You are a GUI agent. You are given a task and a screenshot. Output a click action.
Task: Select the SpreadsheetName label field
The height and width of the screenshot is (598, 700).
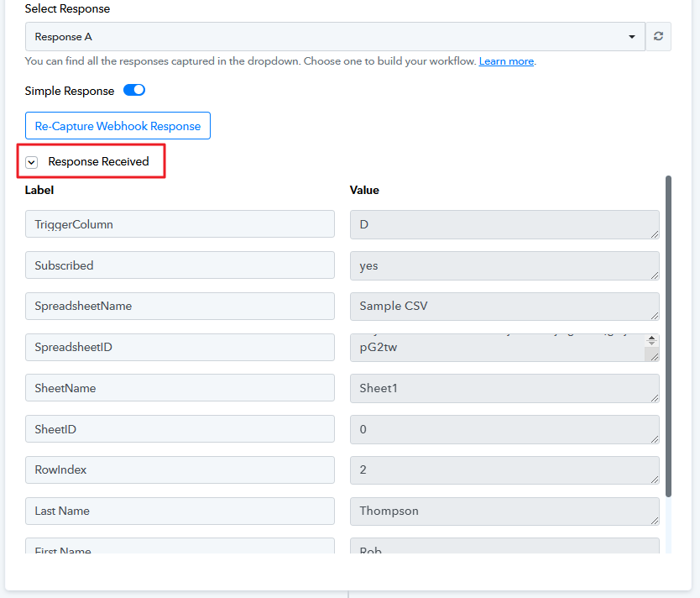click(180, 307)
